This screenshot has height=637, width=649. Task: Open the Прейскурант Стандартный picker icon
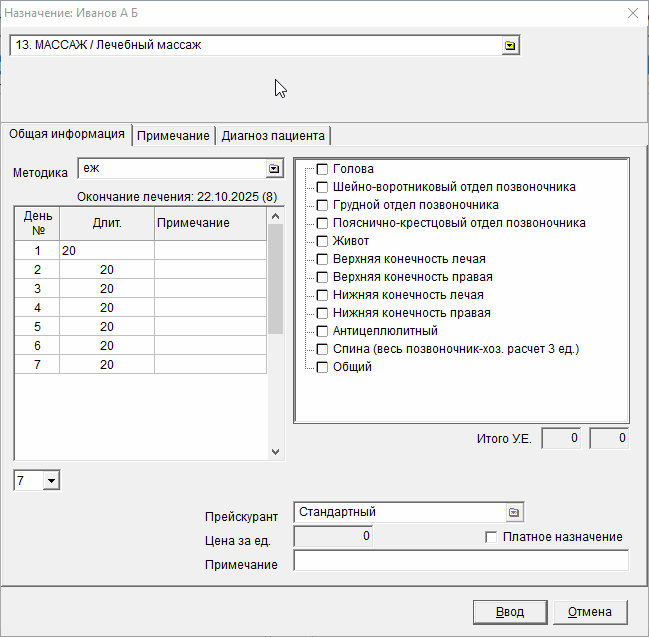pos(514,512)
